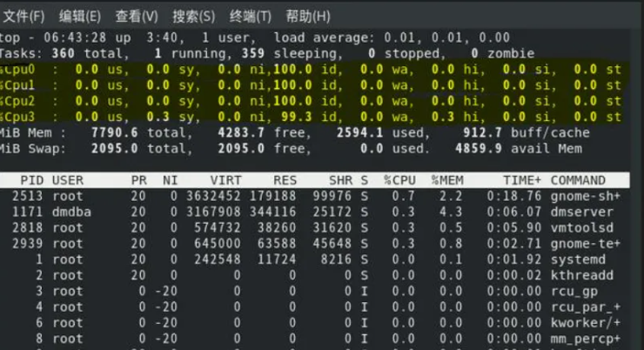This screenshot has width=644, height=350.
Task: Select the kthreadd process row
Action: [x=315, y=275]
